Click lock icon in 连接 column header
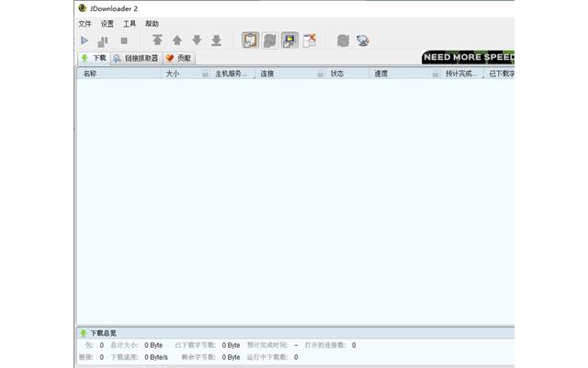Screen dimensions: 588x368 tap(321, 74)
